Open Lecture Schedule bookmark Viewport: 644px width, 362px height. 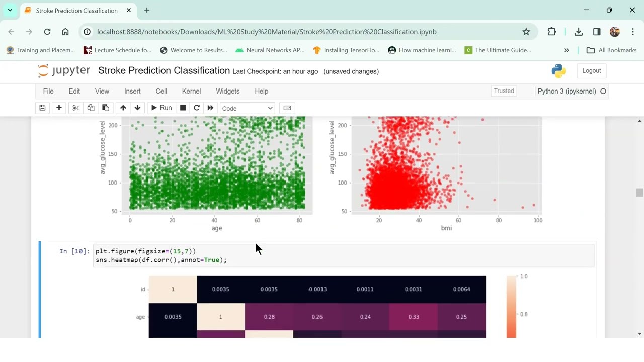pyautogui.click(x=118, y=50)
